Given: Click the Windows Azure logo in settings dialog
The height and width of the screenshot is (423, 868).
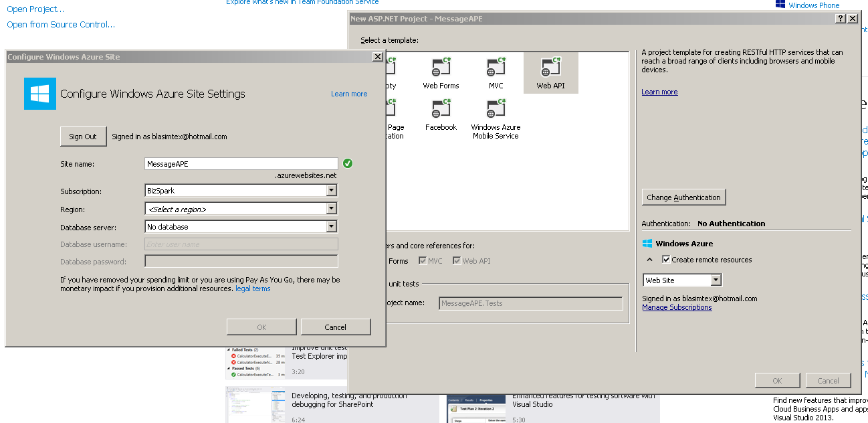Looking at the screenshot, I should pyautogui.click(x=40, y=94).
